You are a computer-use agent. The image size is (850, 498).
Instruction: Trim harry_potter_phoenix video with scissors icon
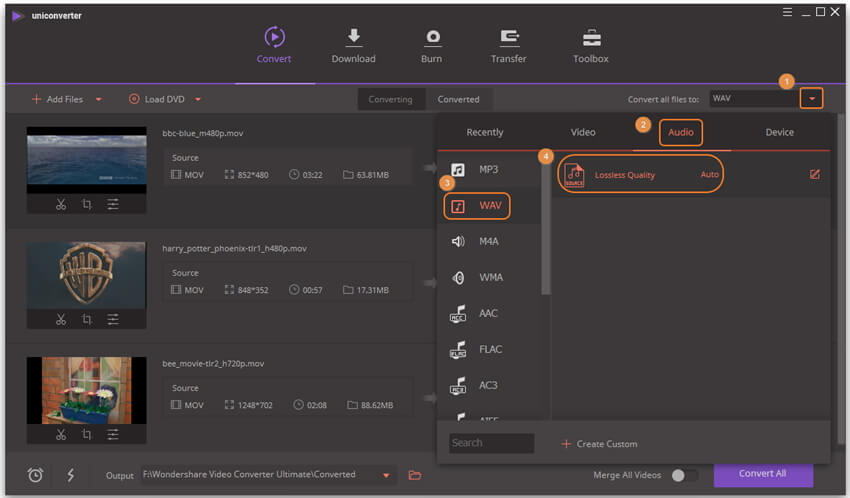coord(61,319)
